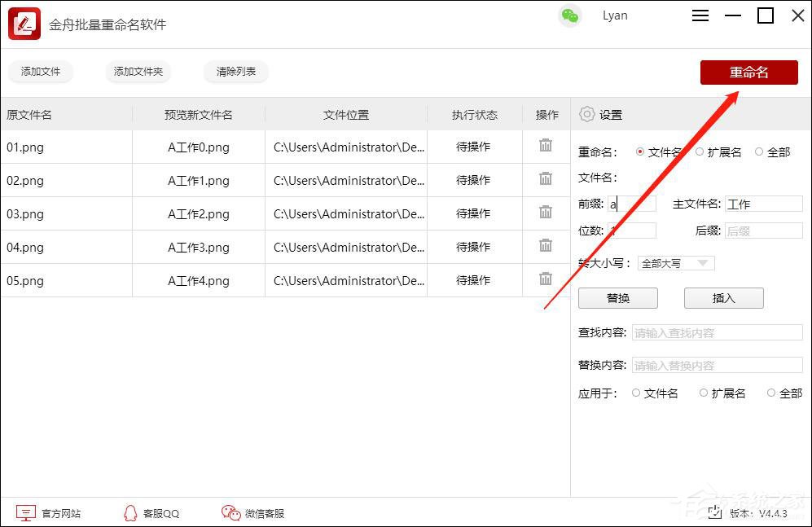This screenshot has height=527, width=812.
Task: Open 官方网站 via its icon
Action: coord(25,512)
